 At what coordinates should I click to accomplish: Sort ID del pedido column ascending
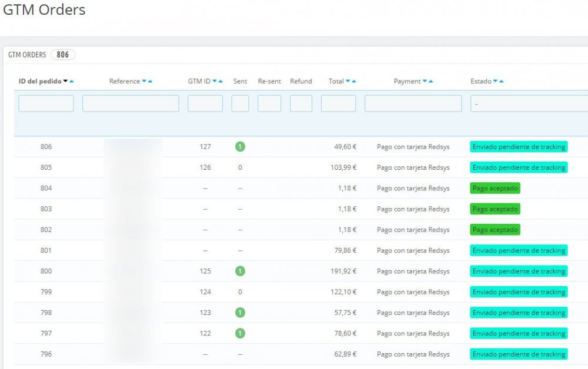pyautogui.click(x=71, y=82)
